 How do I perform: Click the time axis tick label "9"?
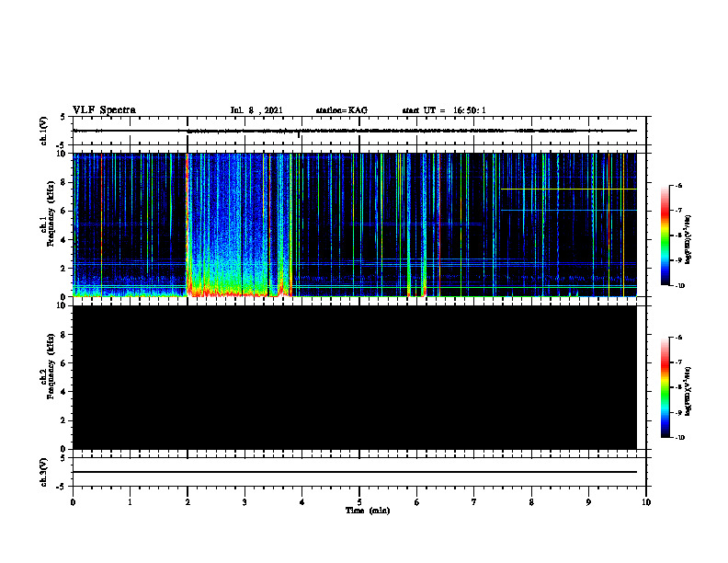point(588,501)
